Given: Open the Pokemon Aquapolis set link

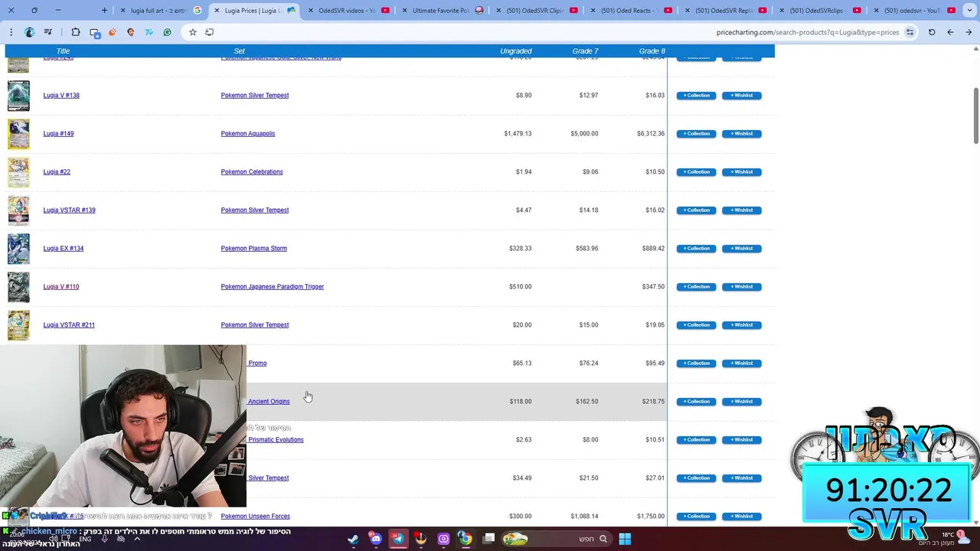Looking at the screenshot, I should point(248,134).
